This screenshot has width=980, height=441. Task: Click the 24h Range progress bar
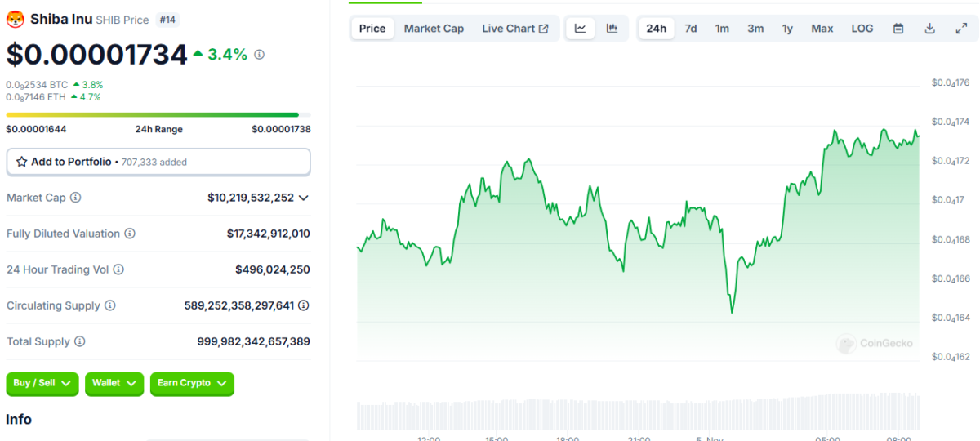(x=158, y=115)
